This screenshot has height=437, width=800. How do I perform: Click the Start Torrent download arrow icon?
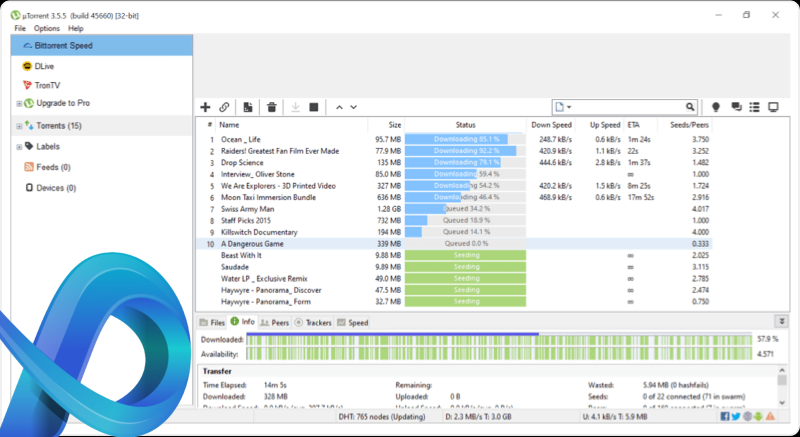(295, 107)
